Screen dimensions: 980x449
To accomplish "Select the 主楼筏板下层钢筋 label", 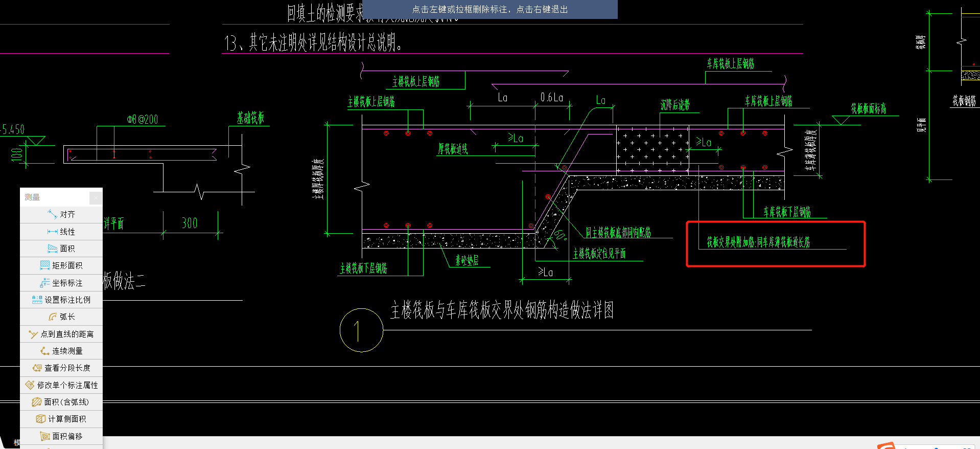I will tap(363, 268).
